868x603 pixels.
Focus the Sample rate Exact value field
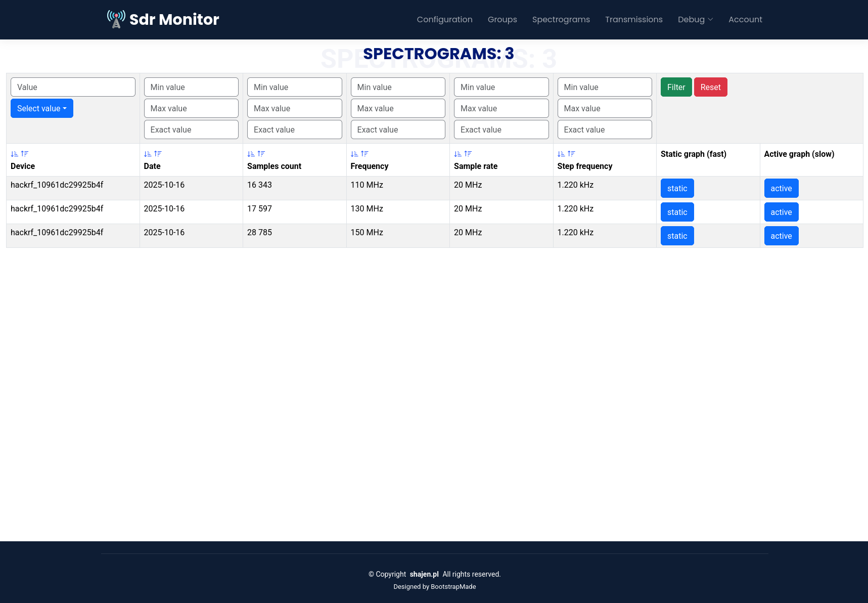(x=501, y=130)
